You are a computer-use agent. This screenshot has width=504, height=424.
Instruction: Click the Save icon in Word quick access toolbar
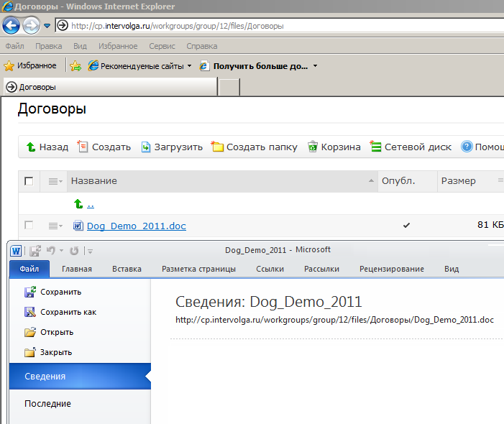(35, 251)
